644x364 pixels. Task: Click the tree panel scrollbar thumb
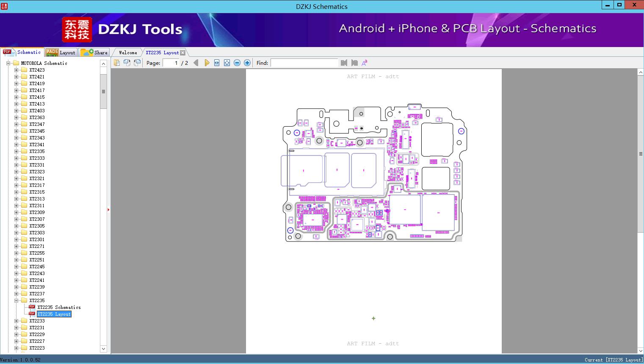coord(103,92)
